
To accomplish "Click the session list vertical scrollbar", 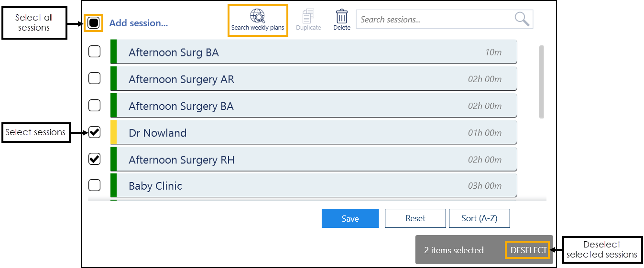I will pos(542,81).
